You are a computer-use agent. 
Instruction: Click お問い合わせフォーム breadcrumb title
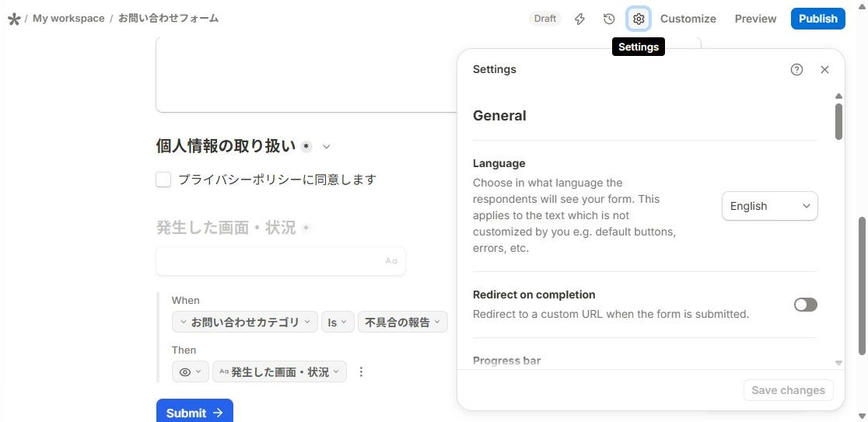168,18
